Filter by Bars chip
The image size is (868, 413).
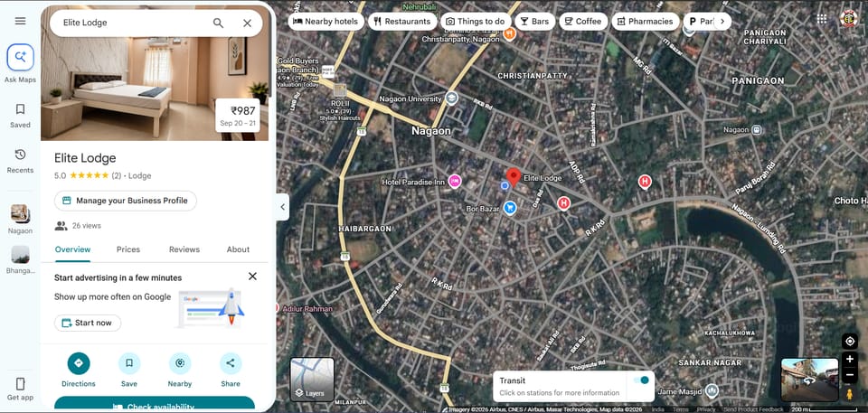534,21
